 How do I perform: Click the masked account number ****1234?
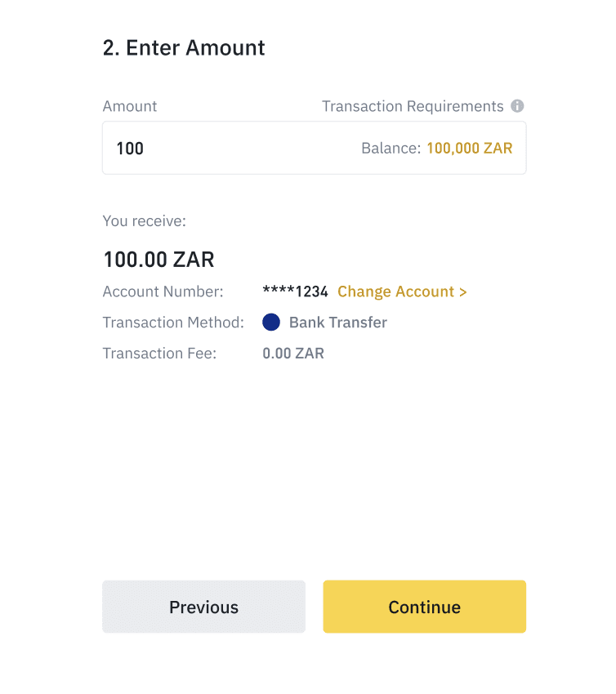point(295,291)
